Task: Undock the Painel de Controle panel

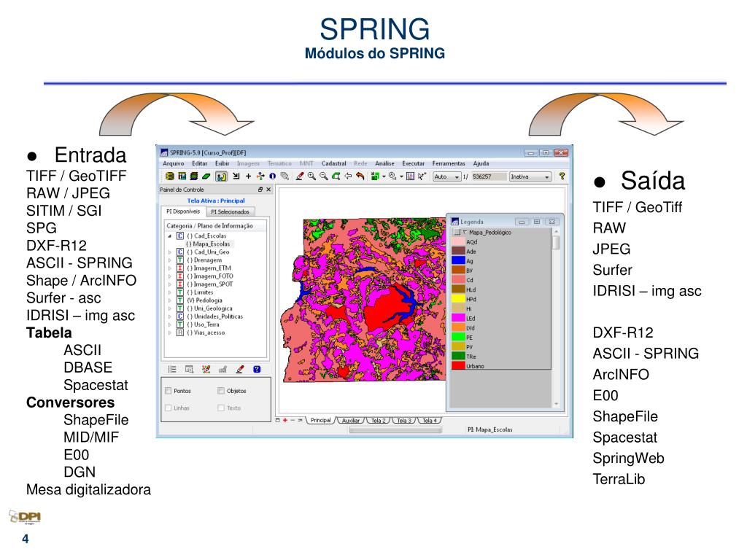Action: [260, 190]
